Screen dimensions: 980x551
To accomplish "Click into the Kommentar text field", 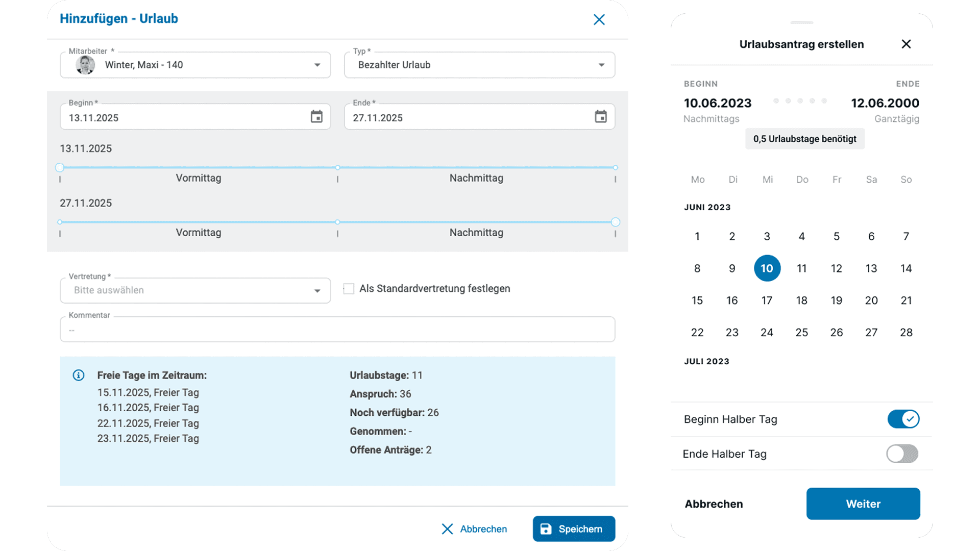I will click(337, 330).
